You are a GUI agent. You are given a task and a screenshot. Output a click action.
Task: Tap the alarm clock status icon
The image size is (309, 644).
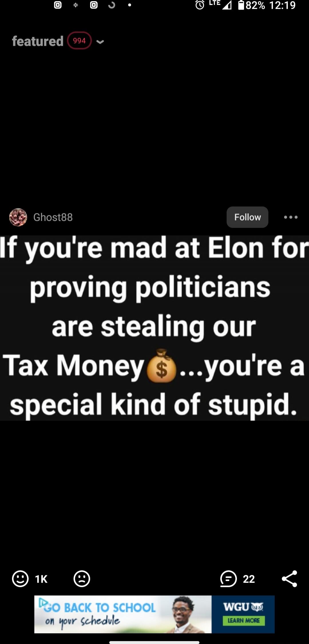click(x=200, y=5)
